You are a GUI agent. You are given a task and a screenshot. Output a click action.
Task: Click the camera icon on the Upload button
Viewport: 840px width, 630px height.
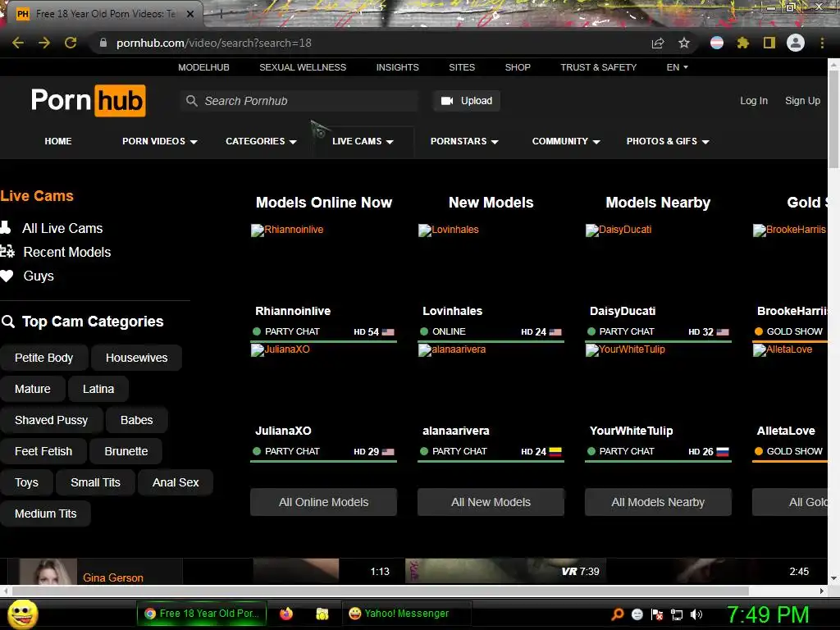pyautogui.click(x=447, y=101)
